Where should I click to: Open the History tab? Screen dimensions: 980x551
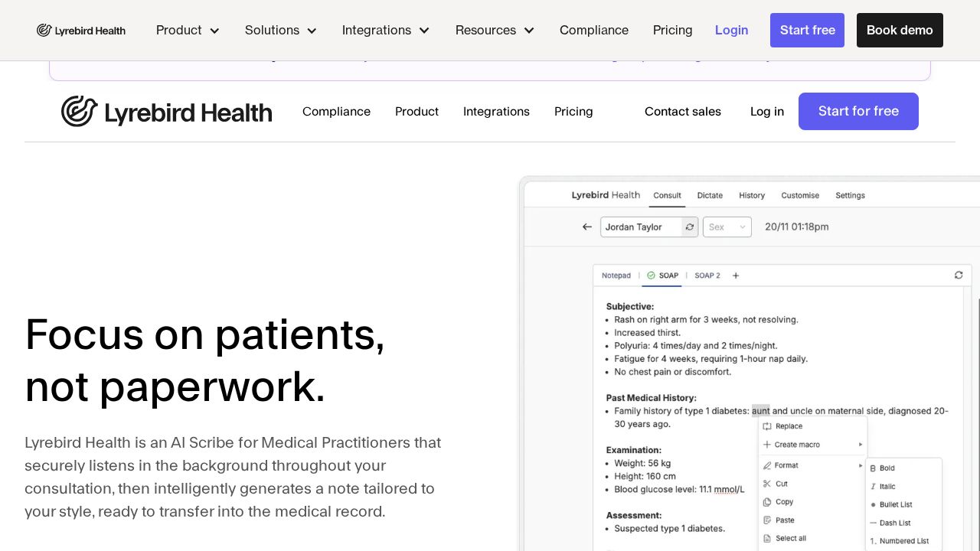pyautogui.click(x=752, y=196)
